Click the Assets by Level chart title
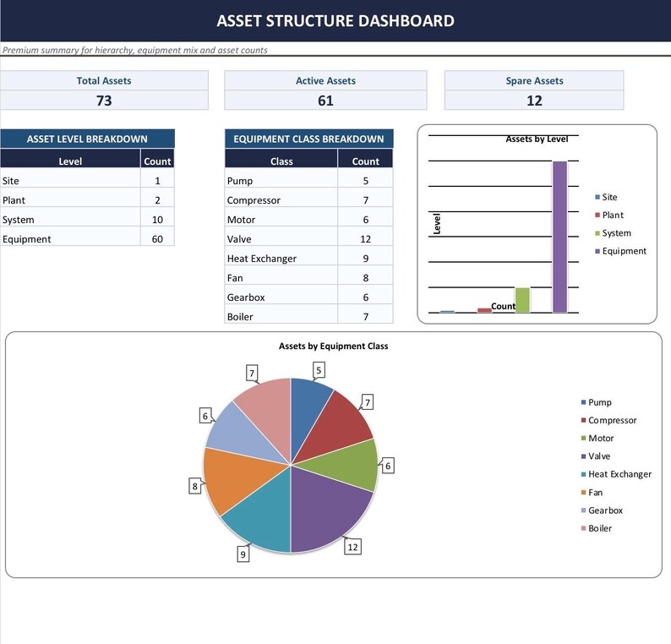The height and width of the screenshot is (644, 671). coord(537,139)
